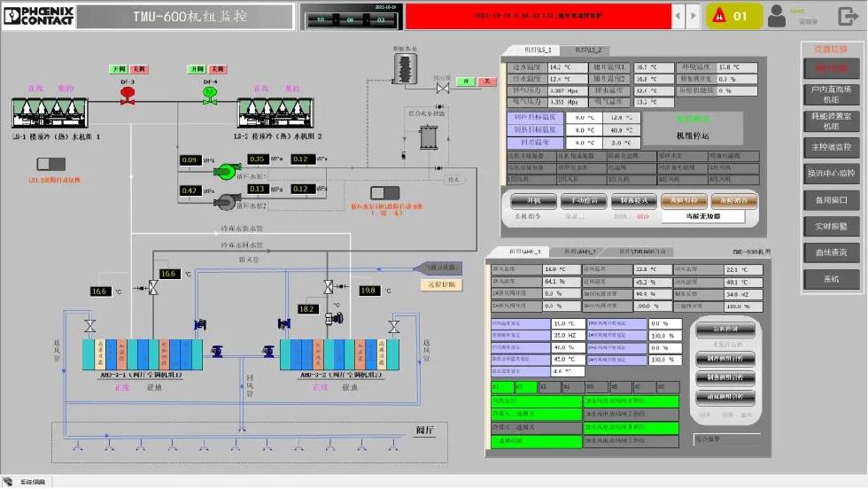Image resolution: width=868 pixels, height=489 pixels.
Task: Select the red DF-3 valve symbol
Action: (128, 95)
